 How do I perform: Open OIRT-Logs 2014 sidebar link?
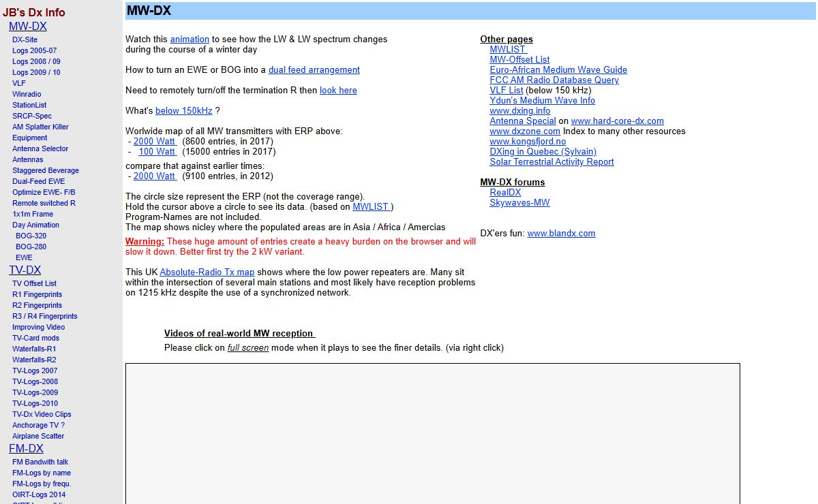[x=39, y=494]
